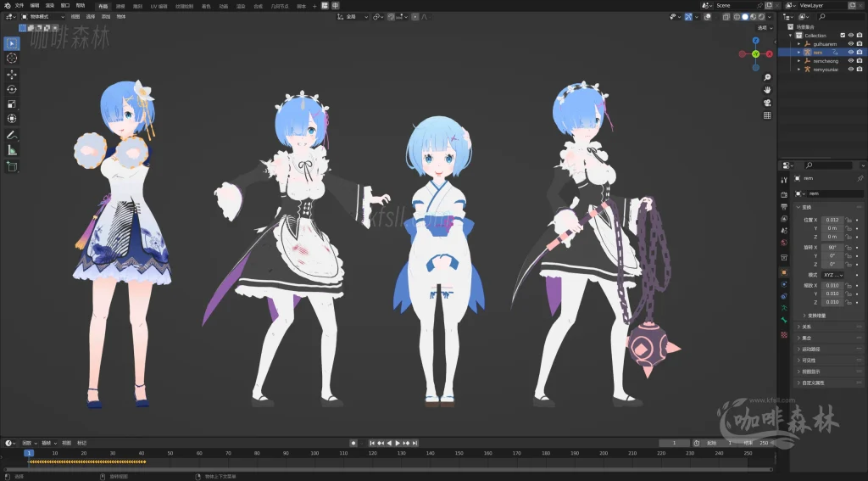Hide remcheong in the outliner
The height and width of the screenshot is (481, 868).
tap(851, 61)
